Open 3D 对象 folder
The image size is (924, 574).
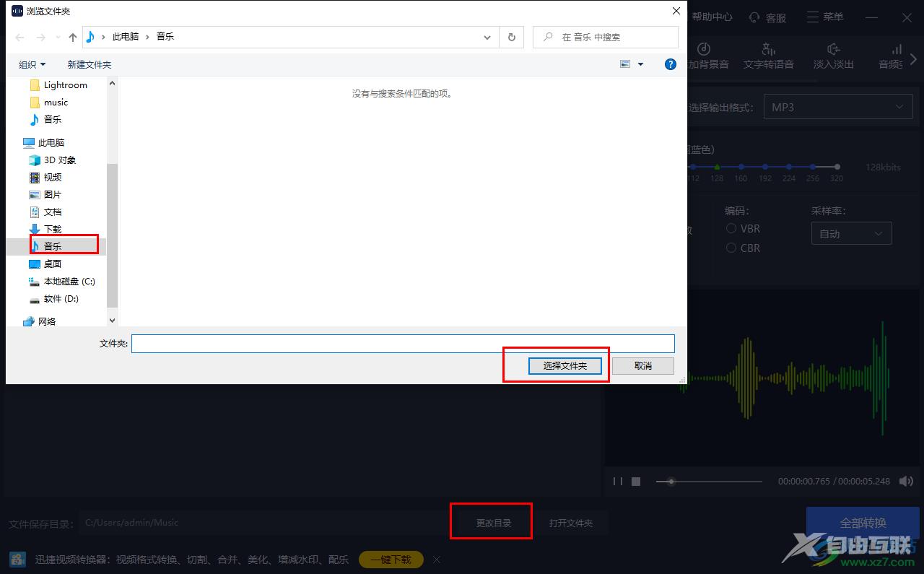coord(59,160)
